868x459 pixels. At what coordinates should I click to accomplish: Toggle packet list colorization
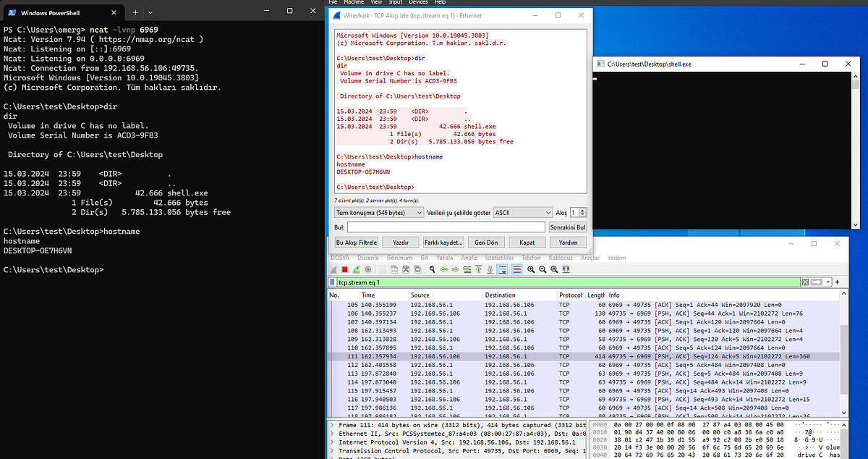tap(517, 269)
